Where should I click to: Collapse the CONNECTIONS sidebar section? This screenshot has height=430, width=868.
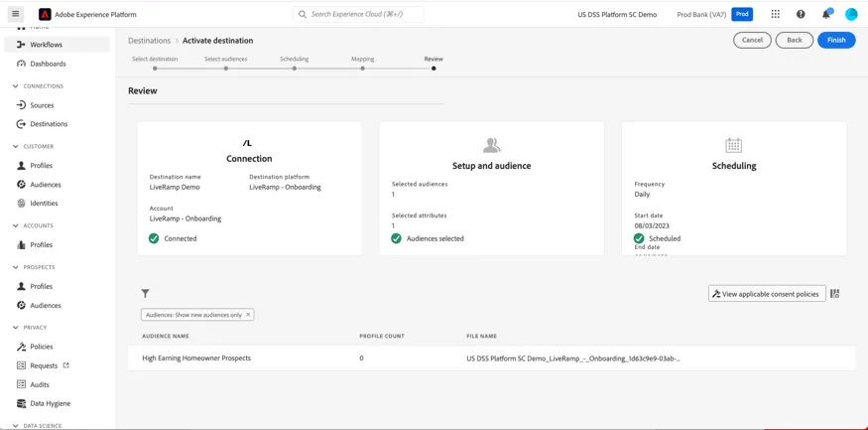(16, 86)
